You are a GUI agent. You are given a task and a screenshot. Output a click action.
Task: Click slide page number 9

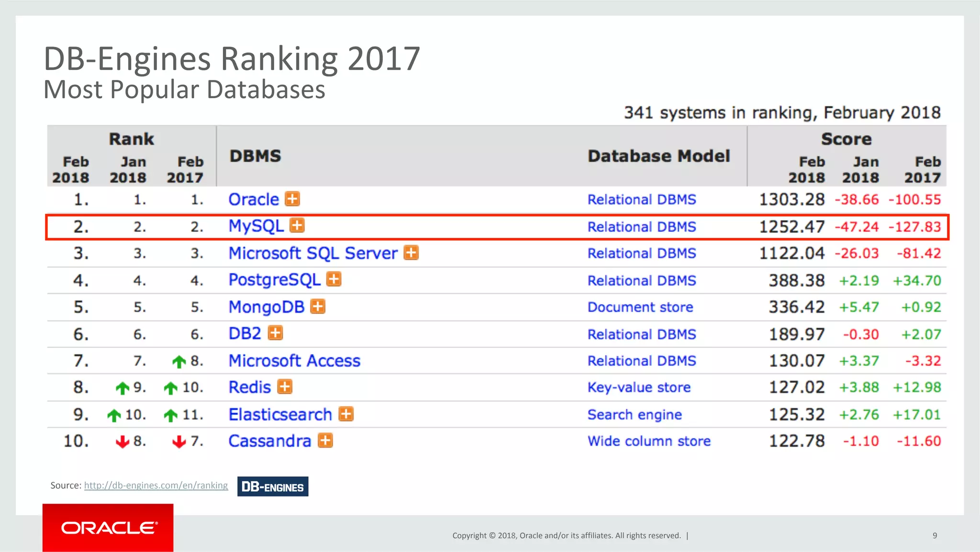click(x=935, y=535)
